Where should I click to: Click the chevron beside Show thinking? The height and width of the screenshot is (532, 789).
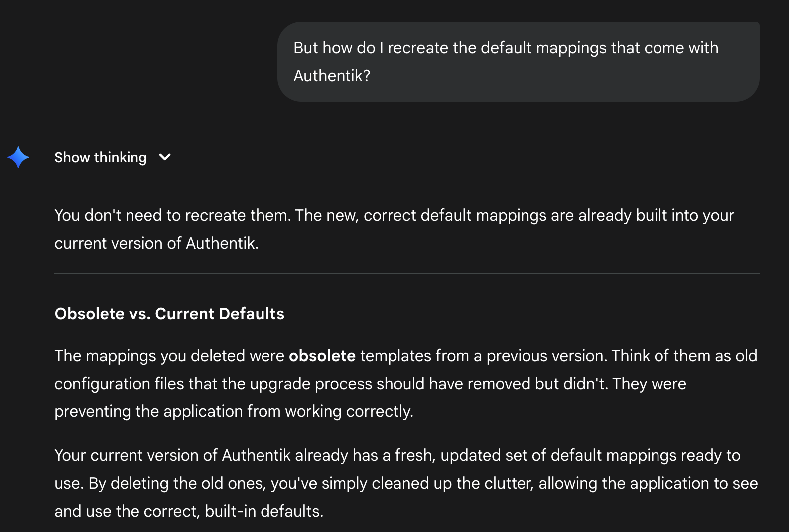pos(165,157)
